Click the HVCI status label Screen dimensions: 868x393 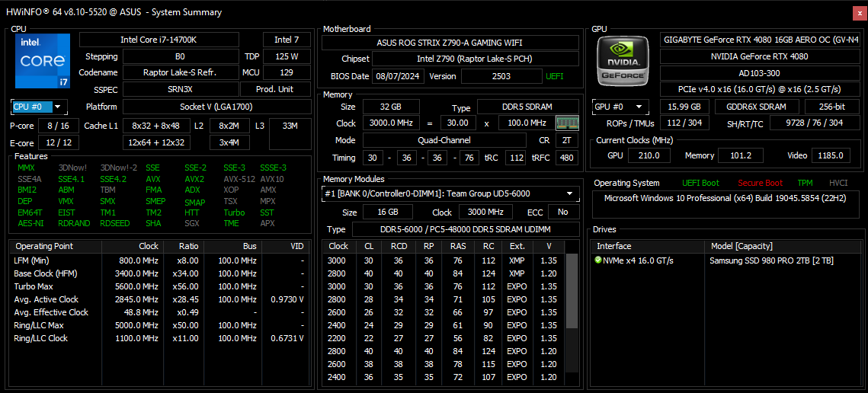(x=838, y=183)
